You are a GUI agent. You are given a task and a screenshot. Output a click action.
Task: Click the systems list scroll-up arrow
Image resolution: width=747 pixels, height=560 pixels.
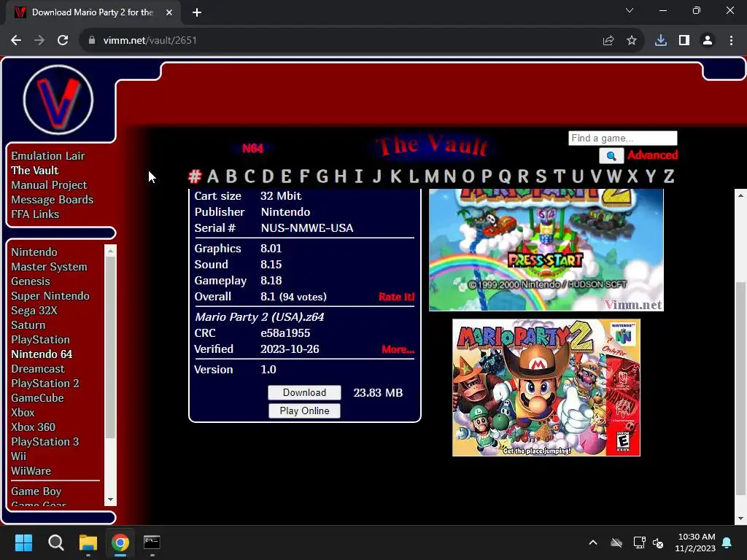pos(111,251)
